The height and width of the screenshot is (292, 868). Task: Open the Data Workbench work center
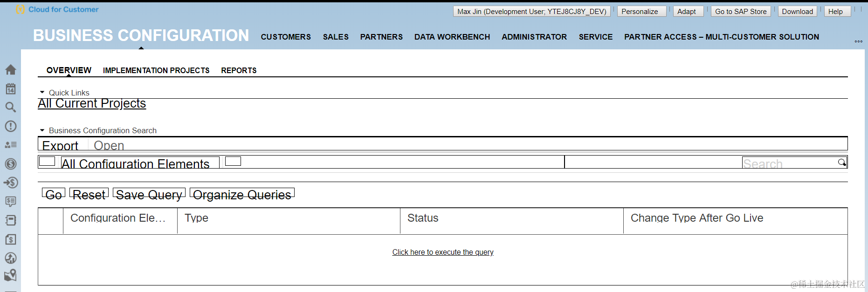452,37
